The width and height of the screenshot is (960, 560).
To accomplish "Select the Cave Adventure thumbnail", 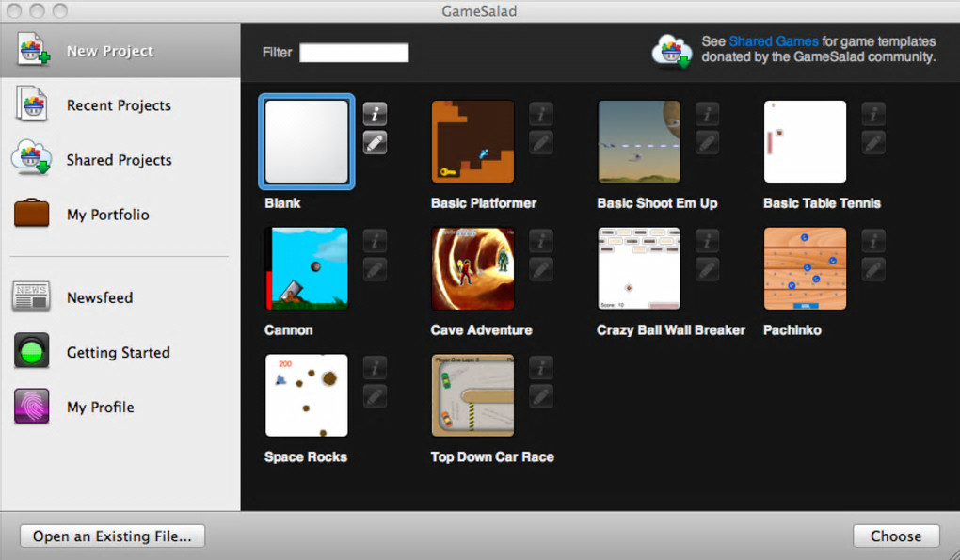I will click(472, 268).
